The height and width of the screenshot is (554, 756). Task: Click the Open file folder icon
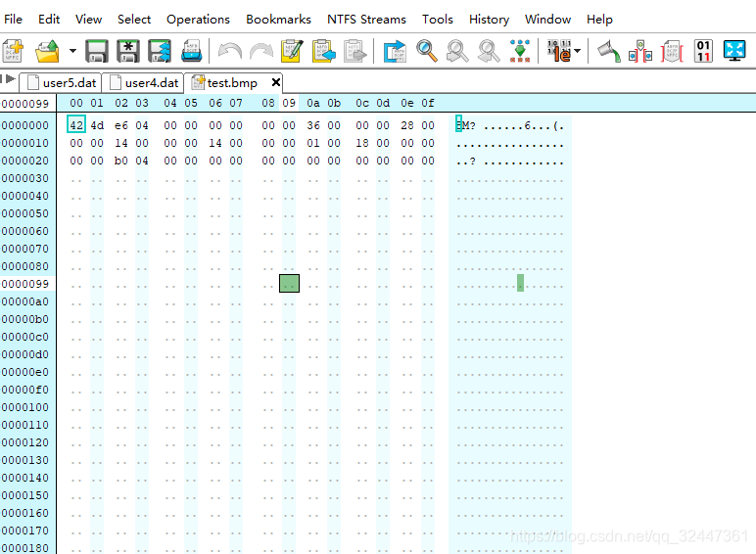click(47, 51)
